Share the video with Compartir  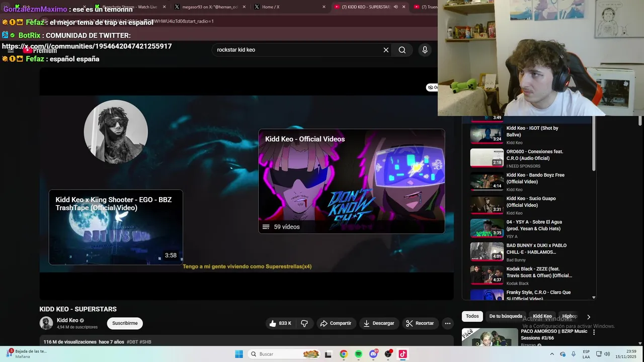[336, 323]
